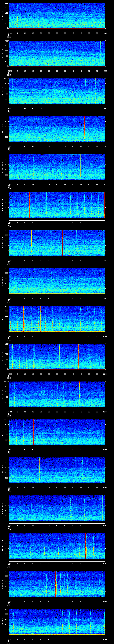The width and height of the screenshot is (114, 644).
Task: Open the spectrogram panel above the 6:15:00 label
Action: tap(57, 546)
